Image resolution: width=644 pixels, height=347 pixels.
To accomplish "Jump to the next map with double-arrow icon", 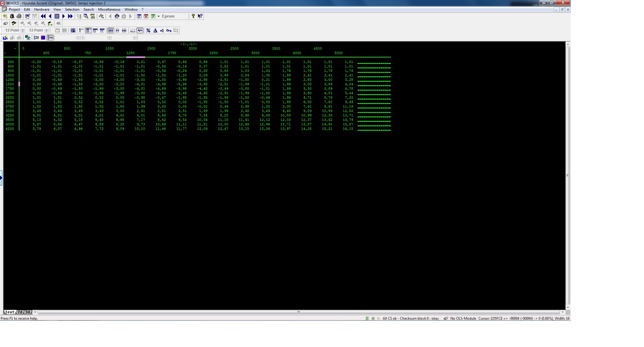I will pyautogui.click(x=70, y=16).
